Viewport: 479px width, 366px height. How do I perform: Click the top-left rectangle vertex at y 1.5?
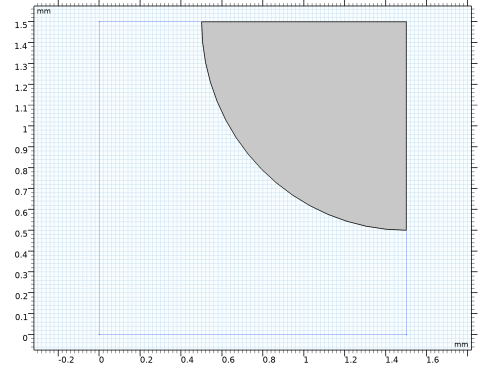tap(99, 22)
